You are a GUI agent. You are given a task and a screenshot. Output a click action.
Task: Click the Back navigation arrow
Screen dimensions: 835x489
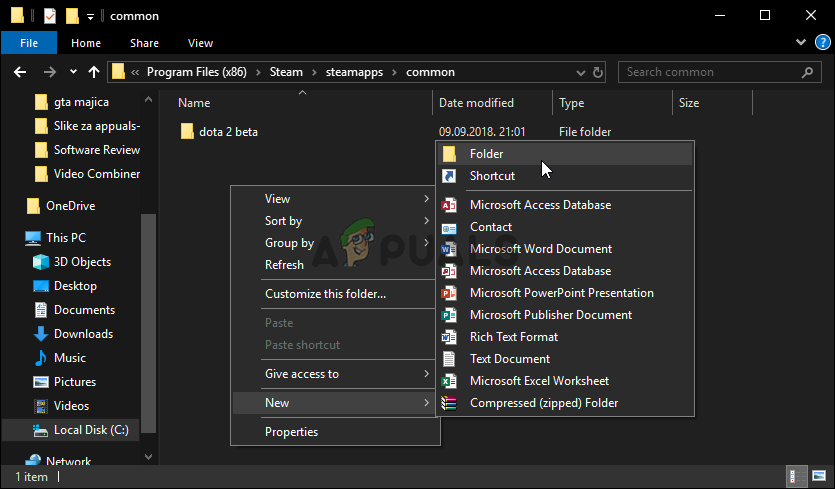coord(19,72)
